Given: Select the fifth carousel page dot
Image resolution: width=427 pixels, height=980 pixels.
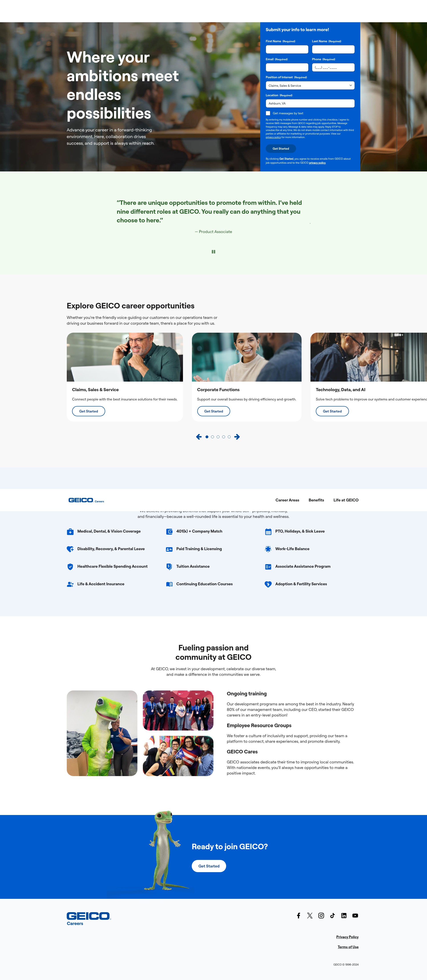Looking at the screenshot, I should 229,437.
